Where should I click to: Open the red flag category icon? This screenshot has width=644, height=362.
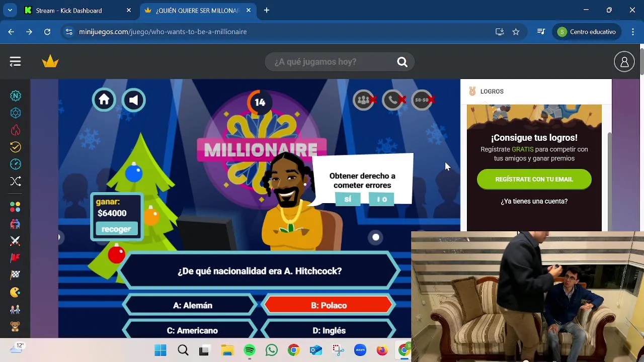(x=16, y=258)
